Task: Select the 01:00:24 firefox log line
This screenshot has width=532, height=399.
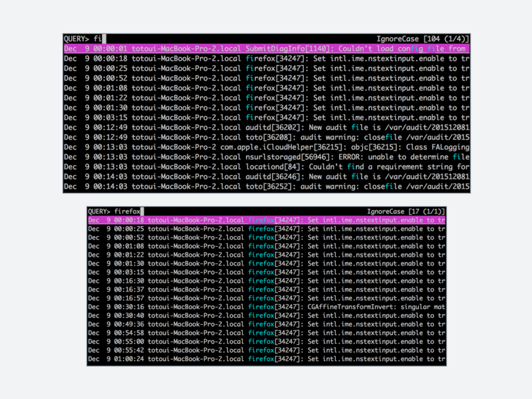Action: tap(267, 359)
